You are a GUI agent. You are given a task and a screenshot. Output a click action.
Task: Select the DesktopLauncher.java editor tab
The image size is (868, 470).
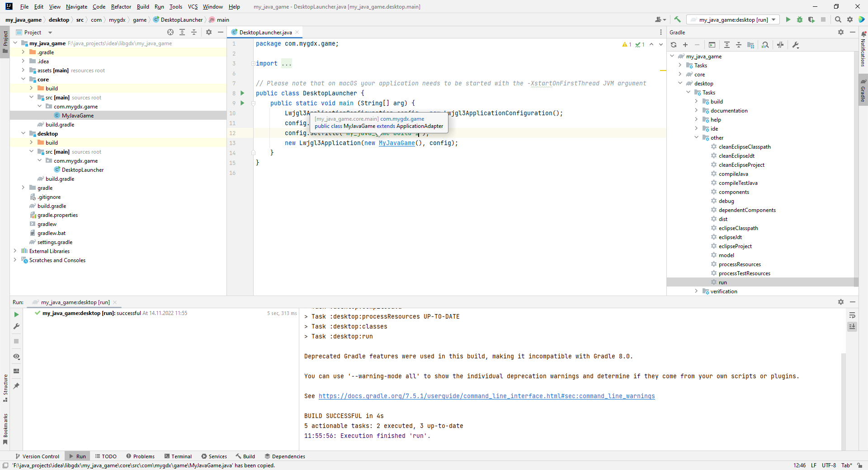pos(265,32)
